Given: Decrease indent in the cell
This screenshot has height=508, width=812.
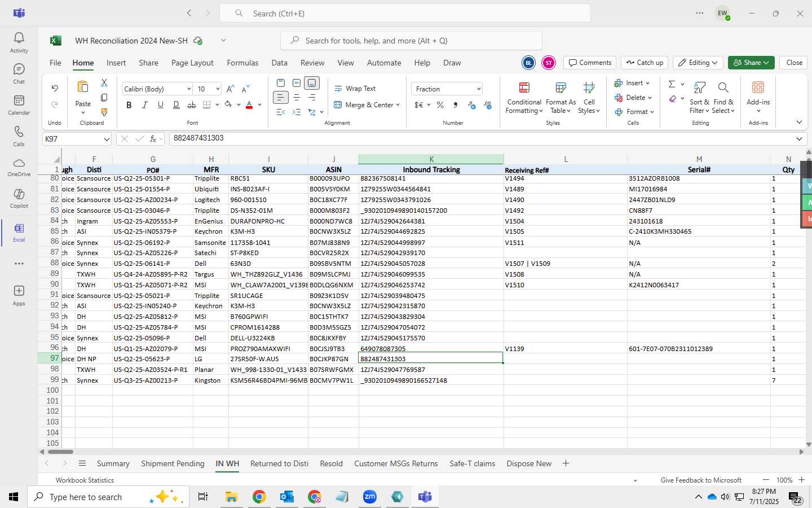Looking at the screenshot, I should [x=281, y=112].
